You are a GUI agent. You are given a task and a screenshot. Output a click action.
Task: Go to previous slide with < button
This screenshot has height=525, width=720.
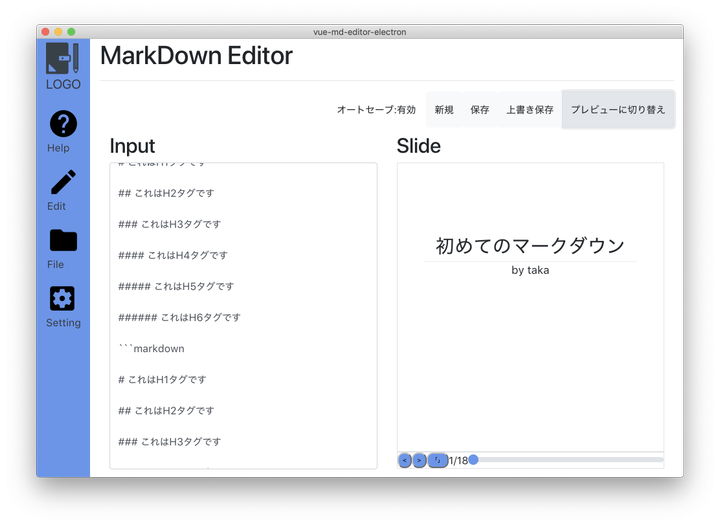pyautogui.click(x=405, y=460)
